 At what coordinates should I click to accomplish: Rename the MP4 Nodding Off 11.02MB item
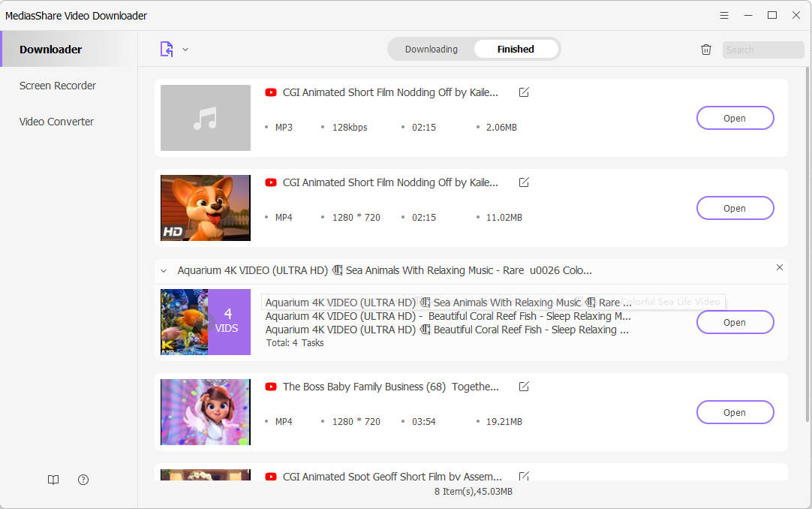(524, 182)
